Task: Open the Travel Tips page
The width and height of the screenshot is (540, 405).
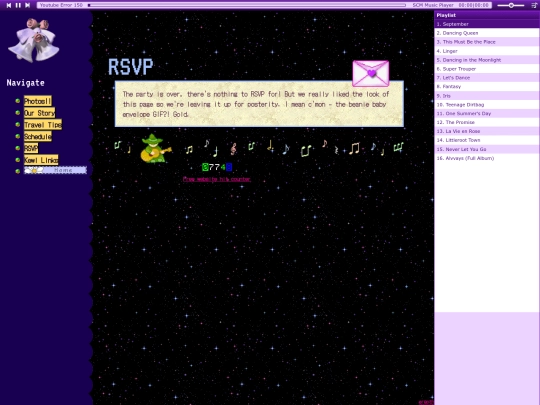Action: 43,124
